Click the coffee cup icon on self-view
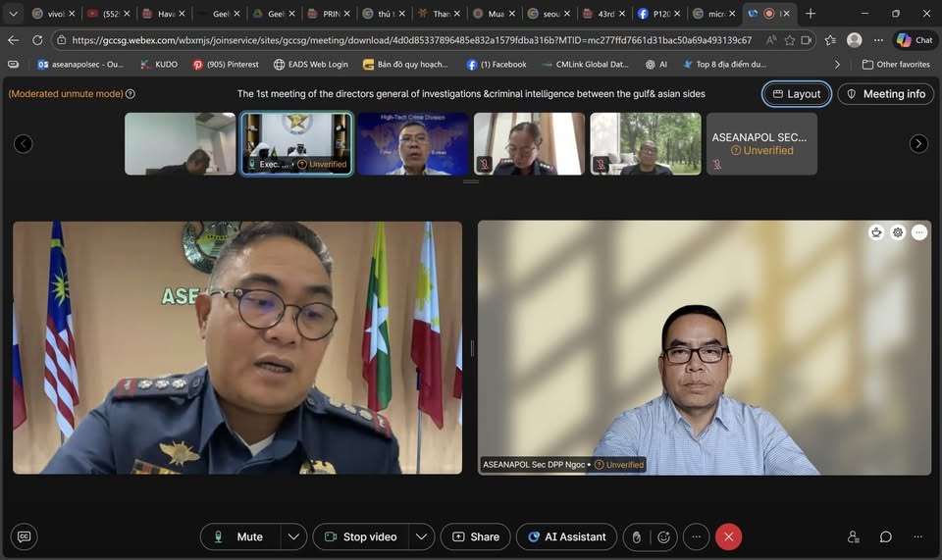Image resolution: width=942 pixels, height=560 pixels. tap(876, 232)
